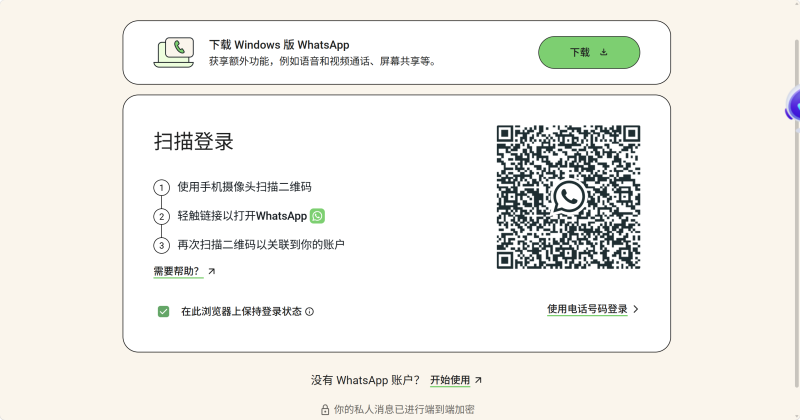Click the 开始使用 link
800x420 pixels.
click(x=450, y=380)
